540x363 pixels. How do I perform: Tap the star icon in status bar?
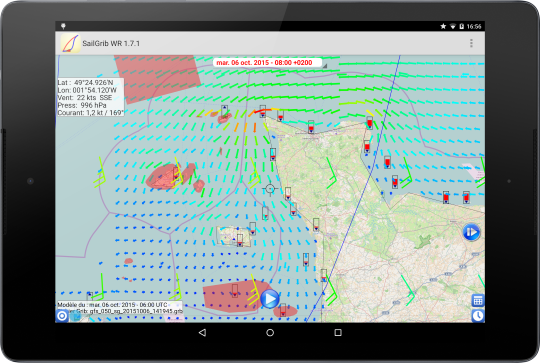pyautogui.click(x=443, y=26)
